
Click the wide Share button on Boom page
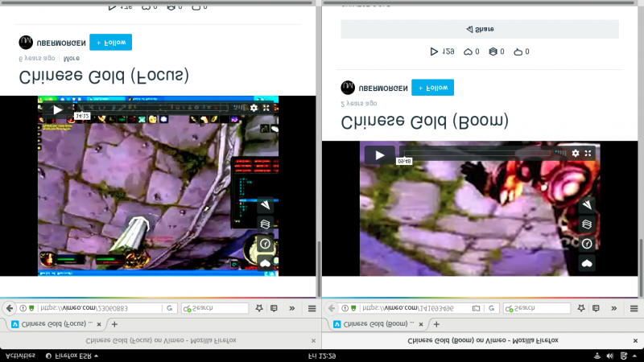click(480, 29)
